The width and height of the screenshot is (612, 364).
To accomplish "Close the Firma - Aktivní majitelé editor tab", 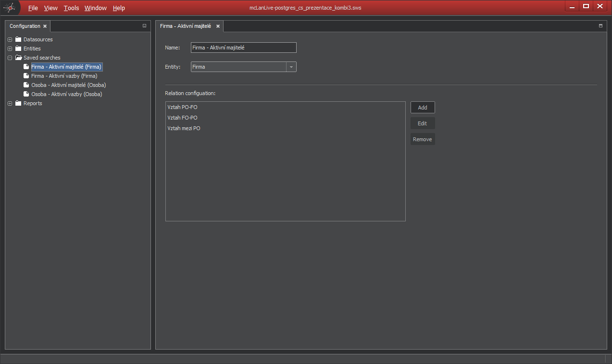I will [x=218, y=26].
